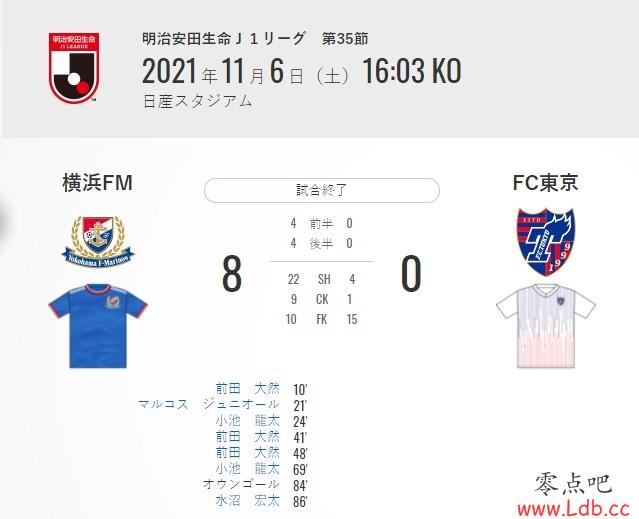Screen dimensions: 639x519
Task: Click the オウンゴール entry at 84'
Action: pos(241,484)
